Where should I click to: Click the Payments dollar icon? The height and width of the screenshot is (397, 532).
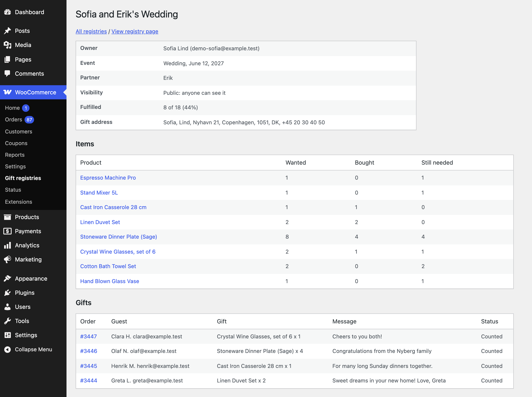click(x=7, y=231)
